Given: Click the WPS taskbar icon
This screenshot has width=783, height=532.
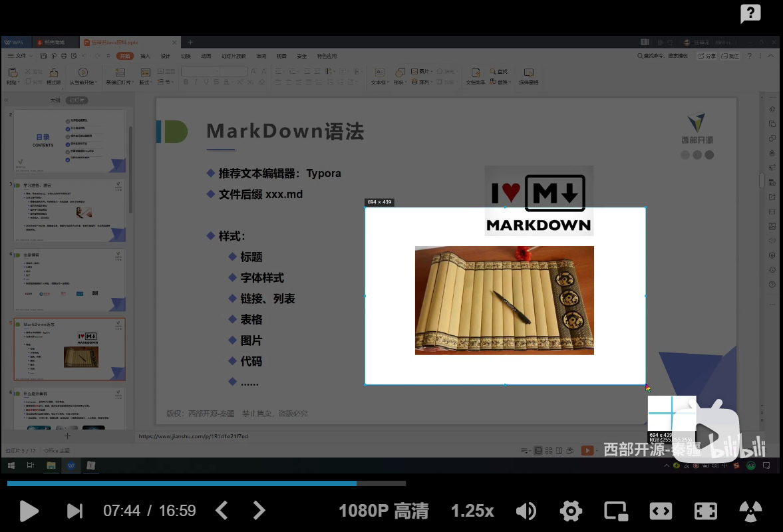Looking at the screenshot, I should coord(71,465).
